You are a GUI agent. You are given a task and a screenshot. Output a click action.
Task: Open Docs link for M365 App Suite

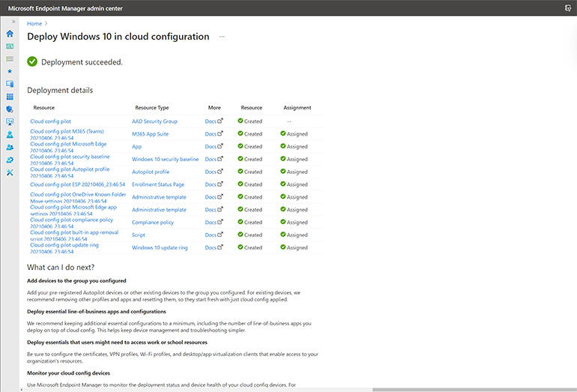(214, 134)
